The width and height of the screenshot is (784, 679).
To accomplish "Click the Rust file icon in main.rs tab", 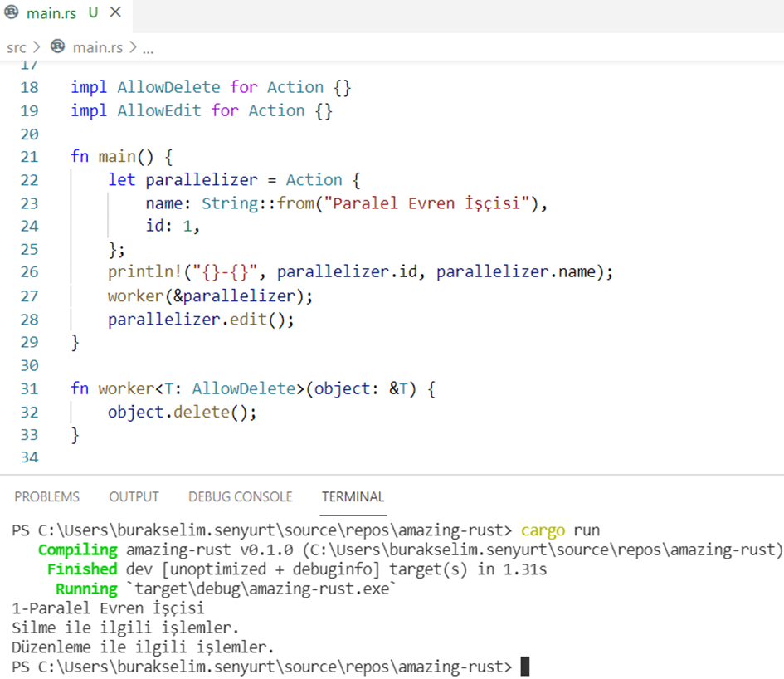I will (x=13, y=13).
